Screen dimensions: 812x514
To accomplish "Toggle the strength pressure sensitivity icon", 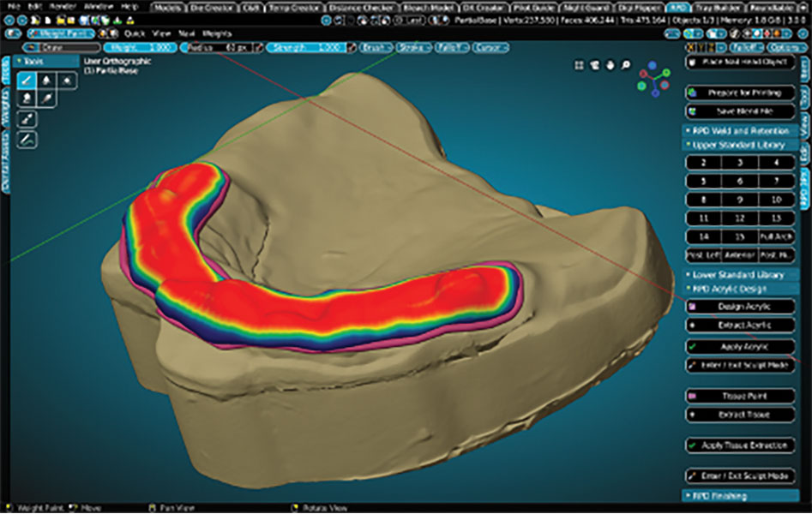I will click(350, 47).
